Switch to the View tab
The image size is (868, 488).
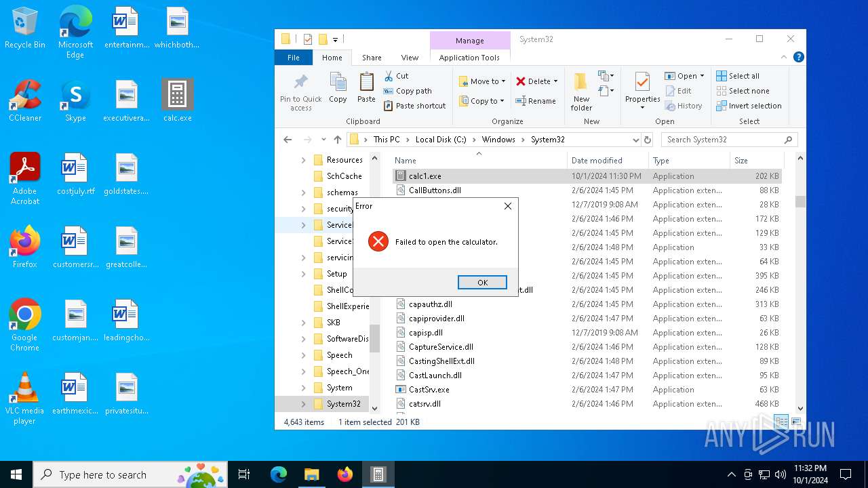(410, 58)
